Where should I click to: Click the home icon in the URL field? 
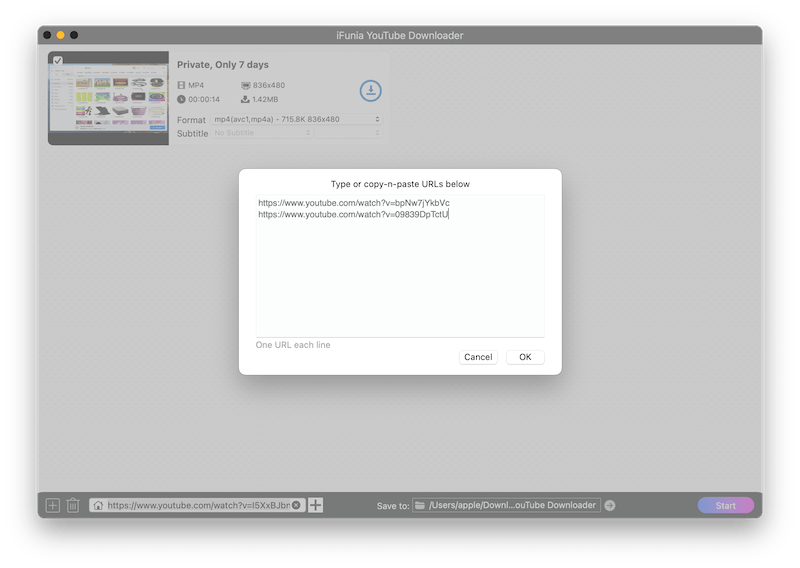click(98, 505)
